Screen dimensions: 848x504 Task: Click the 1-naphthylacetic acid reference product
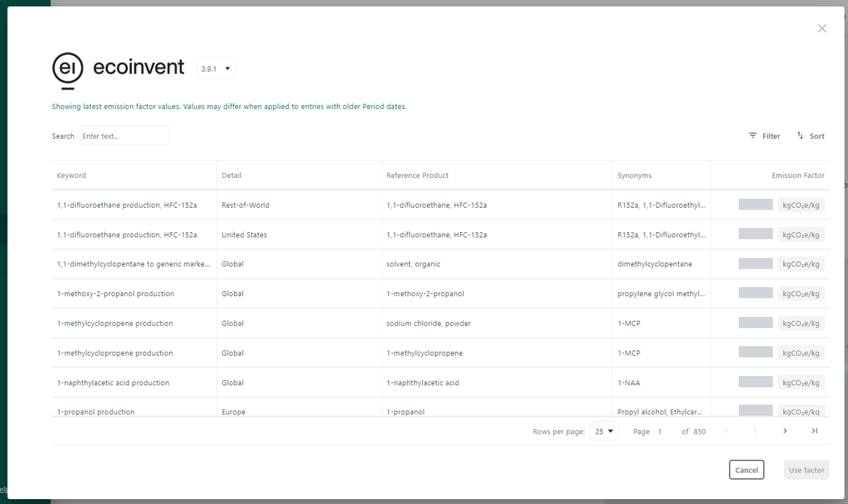tap(423, 383)
